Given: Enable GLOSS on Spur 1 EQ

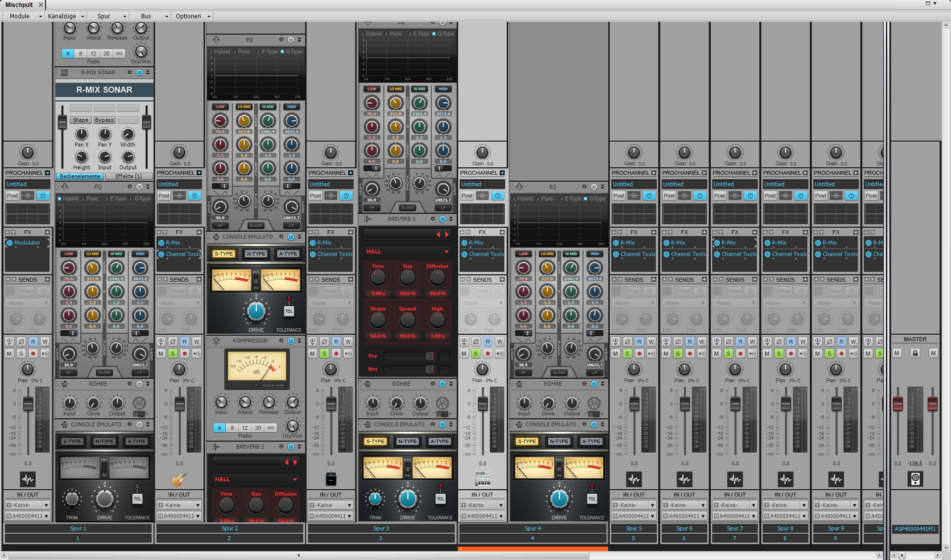Looking at the screenshot, I should (x=105, y=372).
